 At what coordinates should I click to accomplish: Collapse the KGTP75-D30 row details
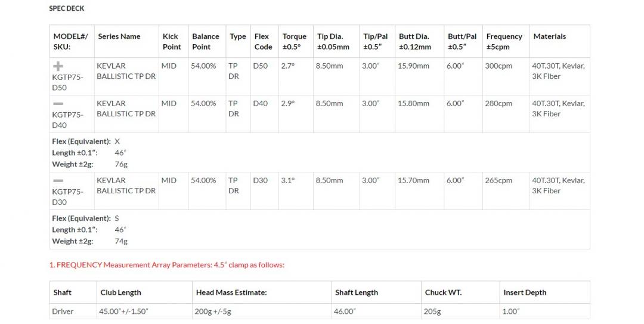(58, 181)
